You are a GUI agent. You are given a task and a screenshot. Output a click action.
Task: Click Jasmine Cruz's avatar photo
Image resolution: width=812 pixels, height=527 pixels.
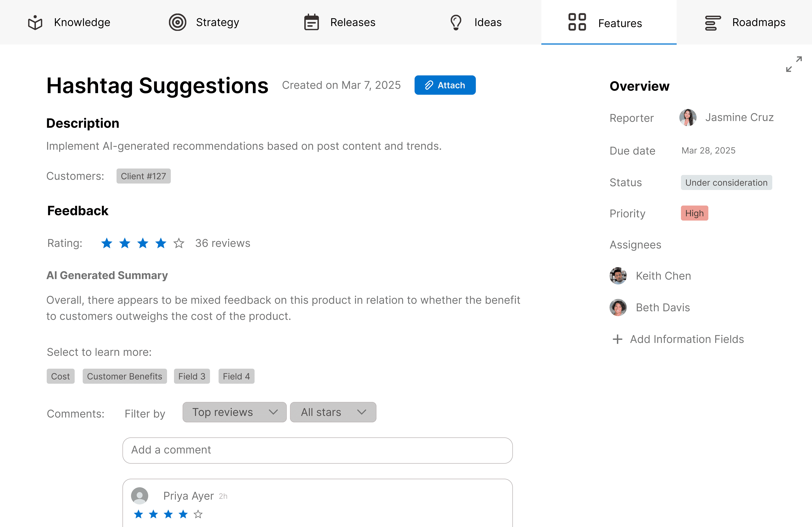(x=687, y=118)
